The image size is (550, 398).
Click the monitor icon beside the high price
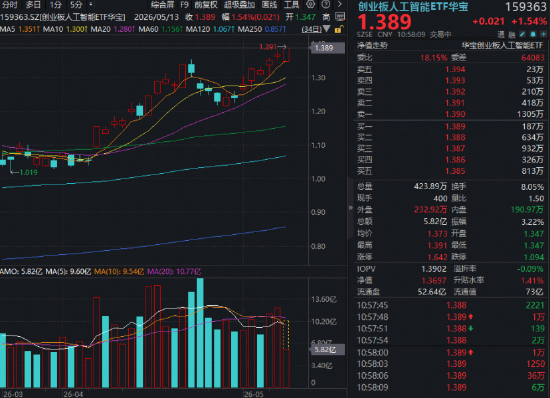click(x=340, y=17)
